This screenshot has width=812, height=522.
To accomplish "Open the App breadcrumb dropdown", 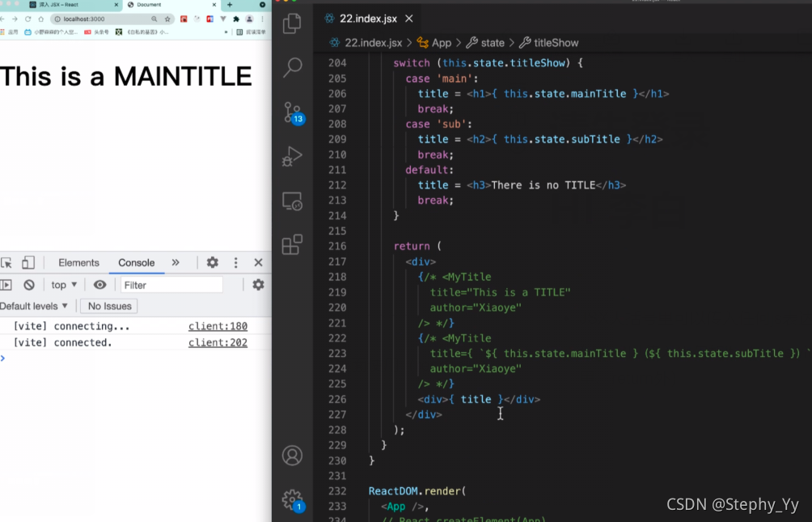I will [434, 43].
